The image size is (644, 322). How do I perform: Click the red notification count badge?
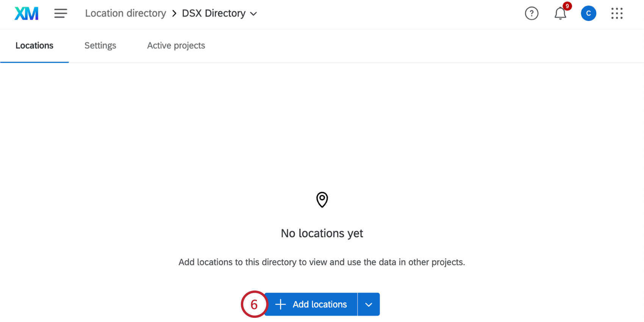point(567,6)
